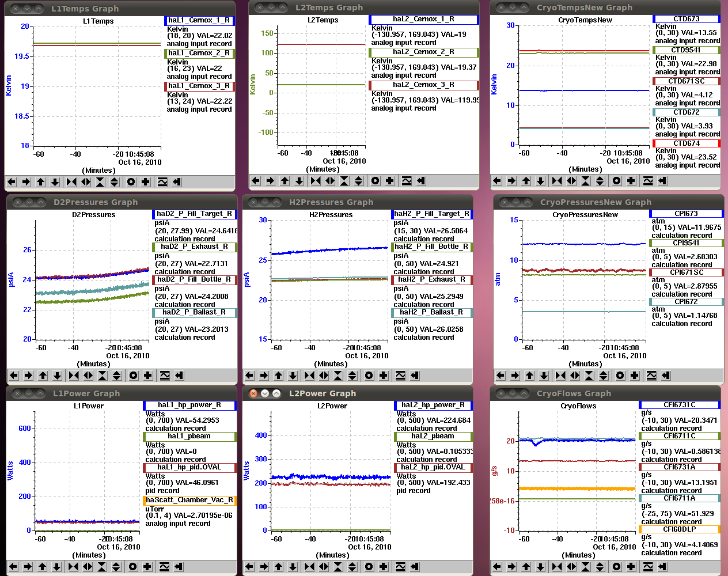Click circle auto-scale icon in CryoTempsNew Graph
This screenshot has width=728, height=576.
click(x=617, y=181)
